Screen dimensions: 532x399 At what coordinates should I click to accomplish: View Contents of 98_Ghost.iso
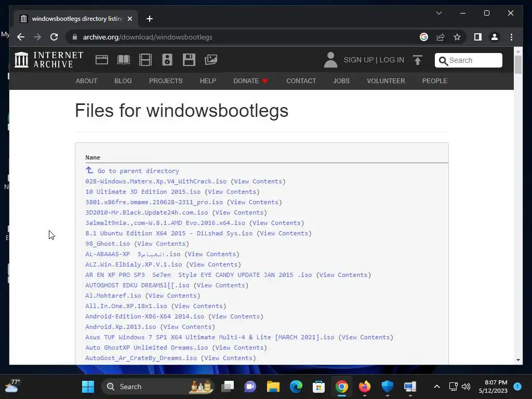coord(162,244)
